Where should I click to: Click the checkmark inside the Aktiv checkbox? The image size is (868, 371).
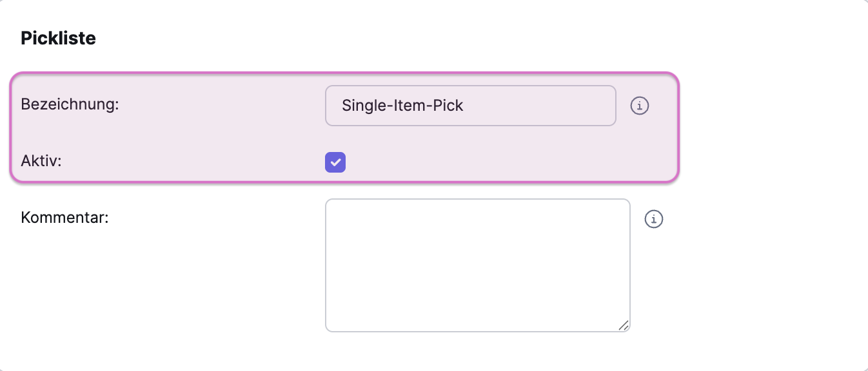(x=335, y=162)
